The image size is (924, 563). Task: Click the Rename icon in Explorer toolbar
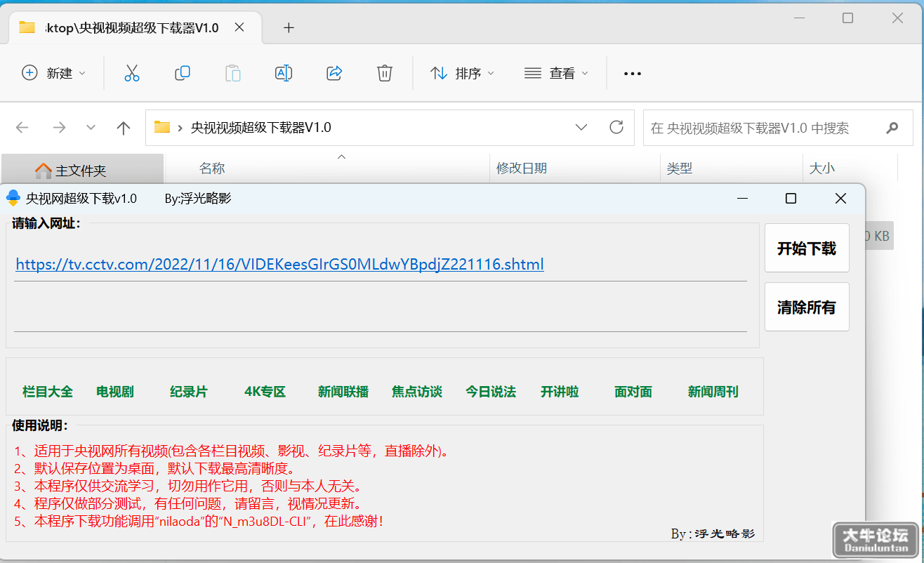(284, 73)
